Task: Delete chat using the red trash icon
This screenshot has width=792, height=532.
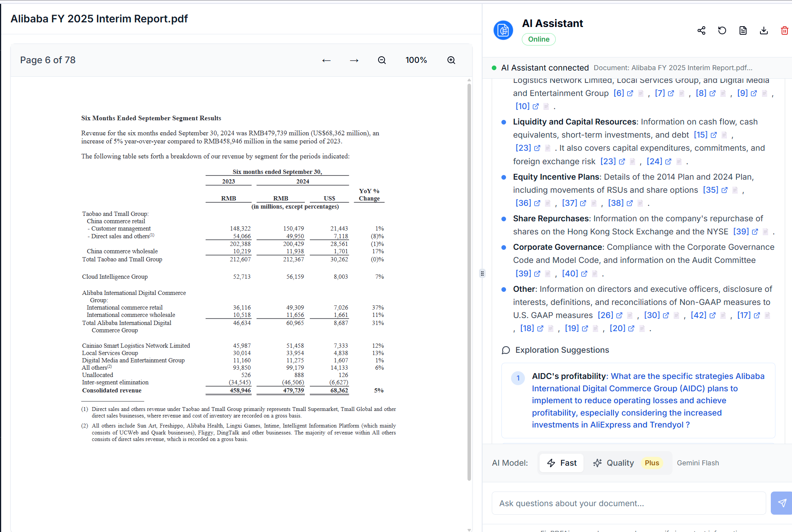Action: pyautogui.click(x=785, y=30)
